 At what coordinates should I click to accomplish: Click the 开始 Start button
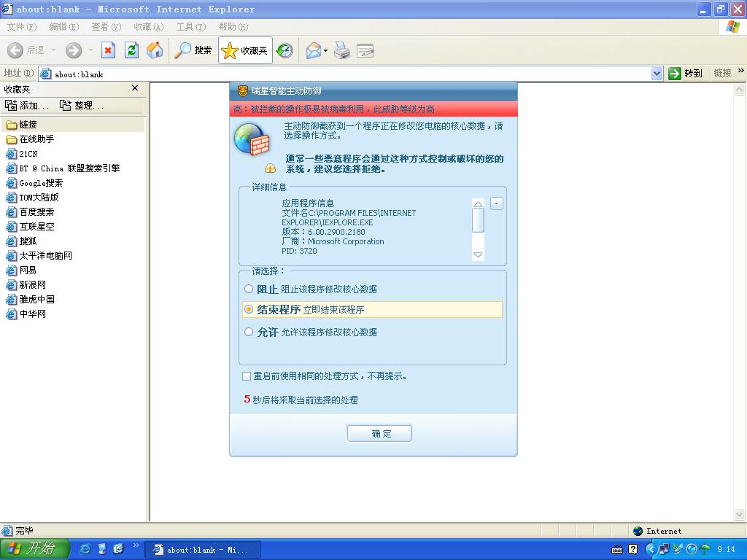34,549
